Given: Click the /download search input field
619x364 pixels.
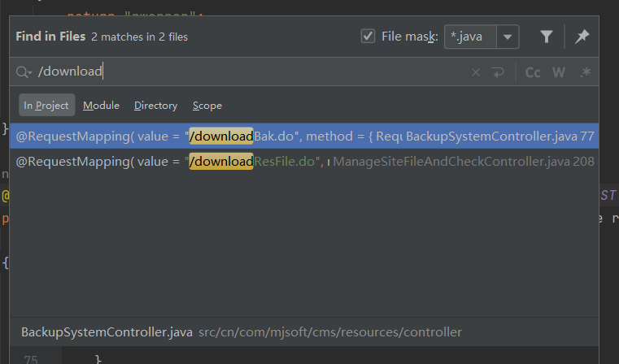Looking at the screenshot, I should [244, 72].
